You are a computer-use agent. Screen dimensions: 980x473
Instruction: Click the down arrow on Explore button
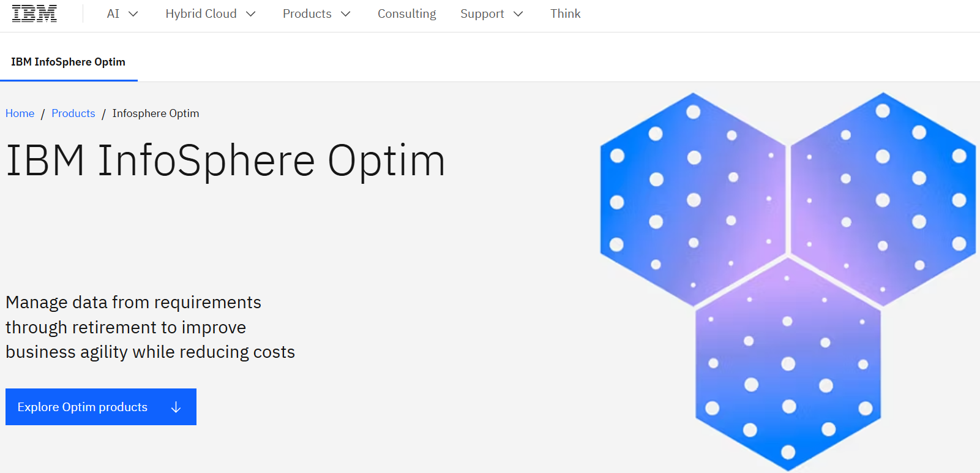pyautogui.click(x=176, y=407)
